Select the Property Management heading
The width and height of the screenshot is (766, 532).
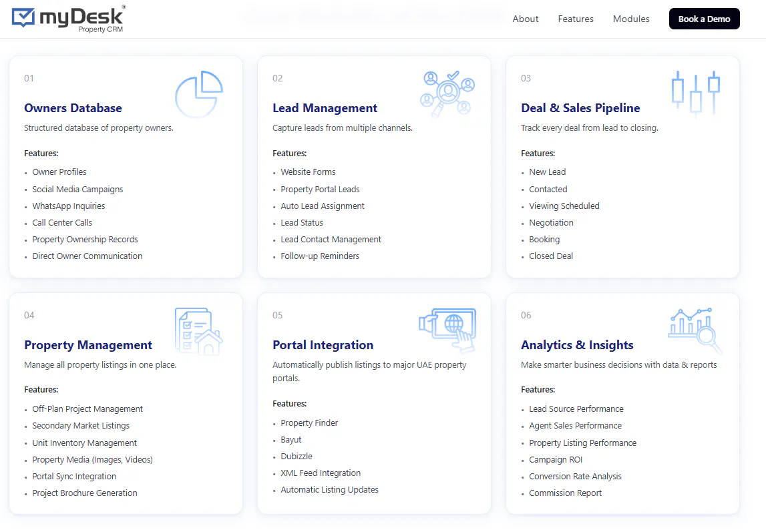88,345
